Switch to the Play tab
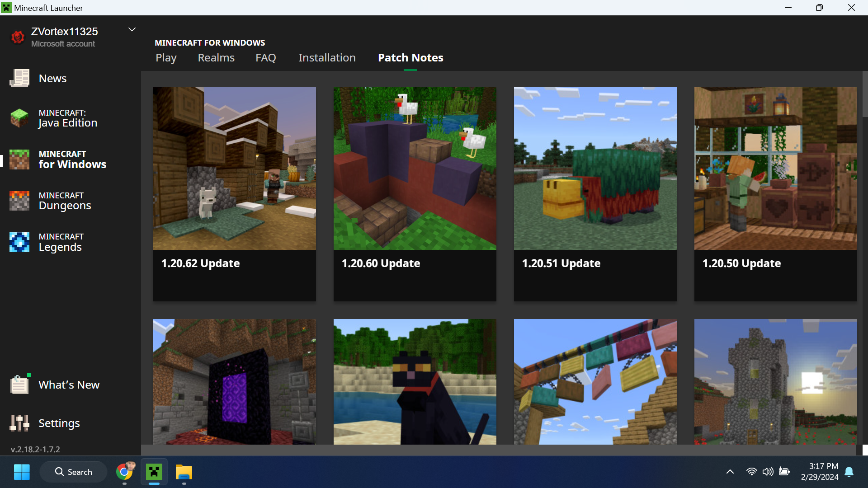 pyautogui.click(x=166, y=58)
